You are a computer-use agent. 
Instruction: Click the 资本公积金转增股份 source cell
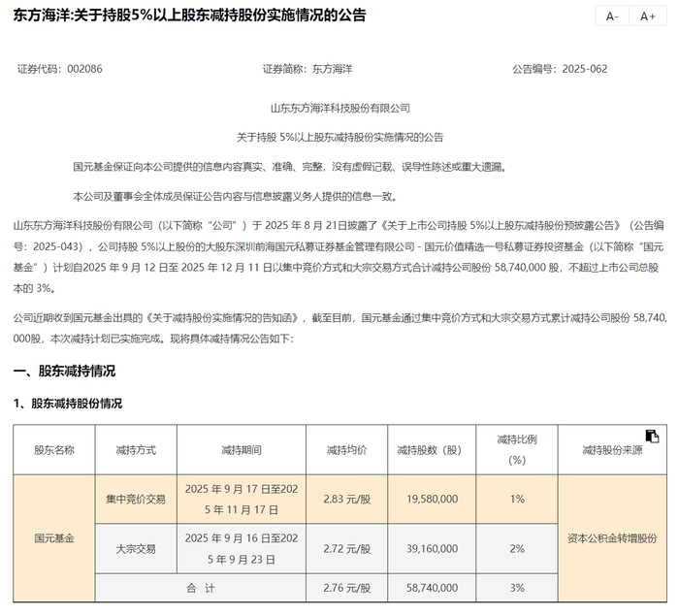point(612,538)
